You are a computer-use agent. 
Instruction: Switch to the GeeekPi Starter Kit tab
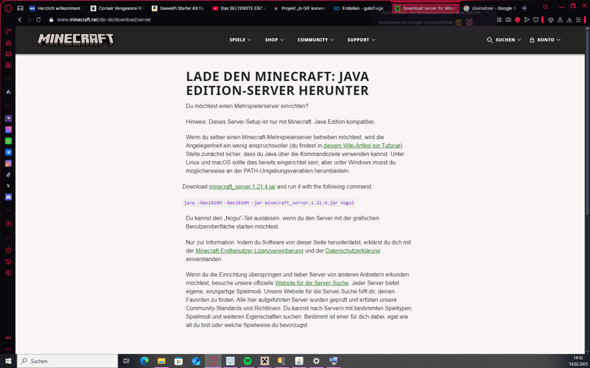pyautogui.click(x=178, y=8)
